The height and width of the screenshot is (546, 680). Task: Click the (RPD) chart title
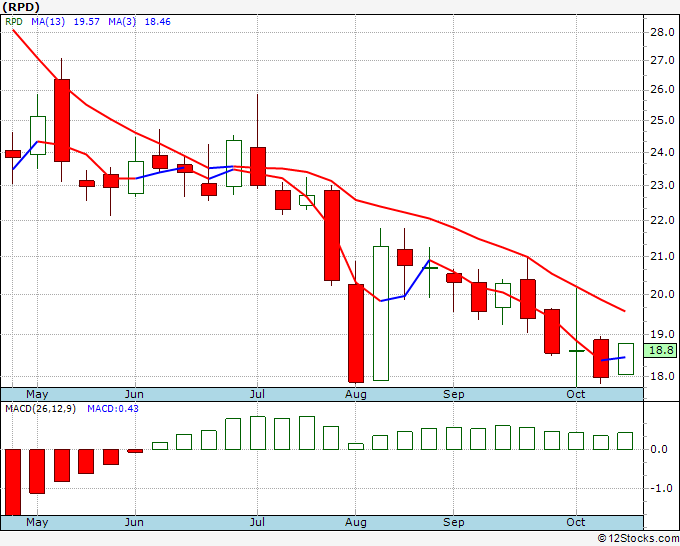click(21, 7)
